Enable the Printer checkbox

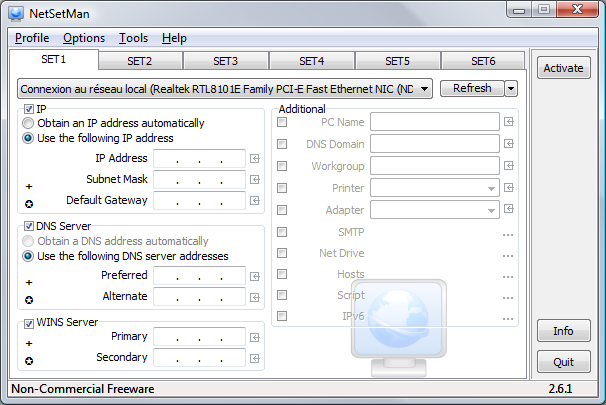(282, 188)
